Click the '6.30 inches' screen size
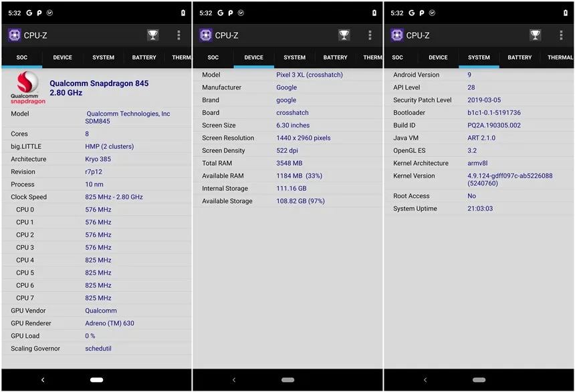575x392 pixels. 293,126
